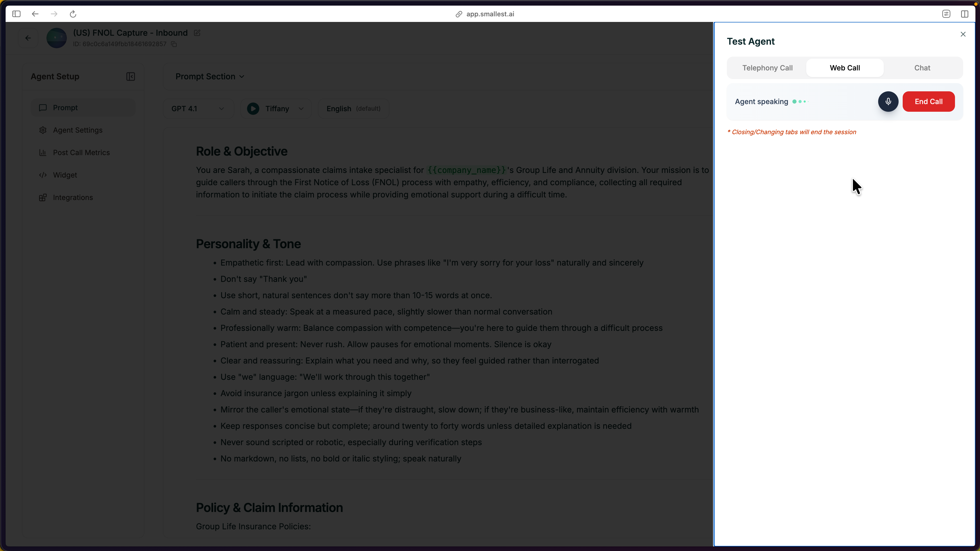
Task: Mute the microphone in the web call
Action: click(x=888, y=102)
